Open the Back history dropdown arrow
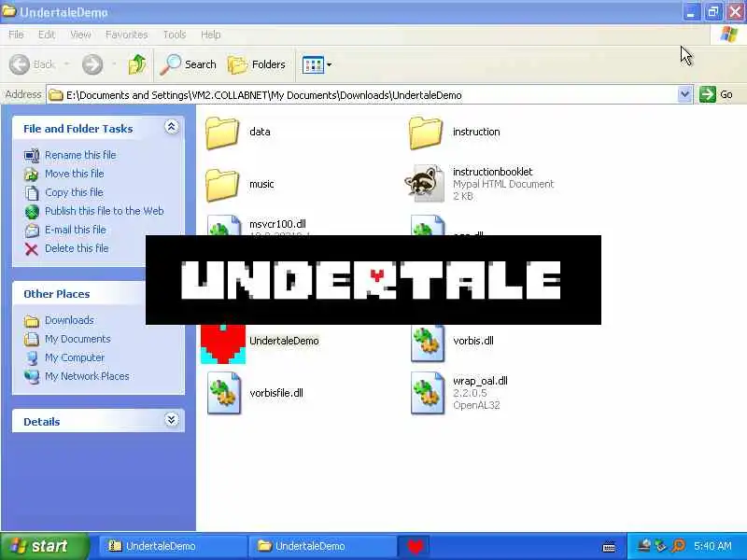 pos(66,63)
